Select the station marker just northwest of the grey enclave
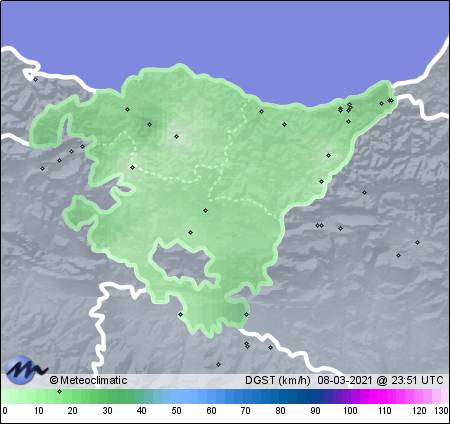 191,233
